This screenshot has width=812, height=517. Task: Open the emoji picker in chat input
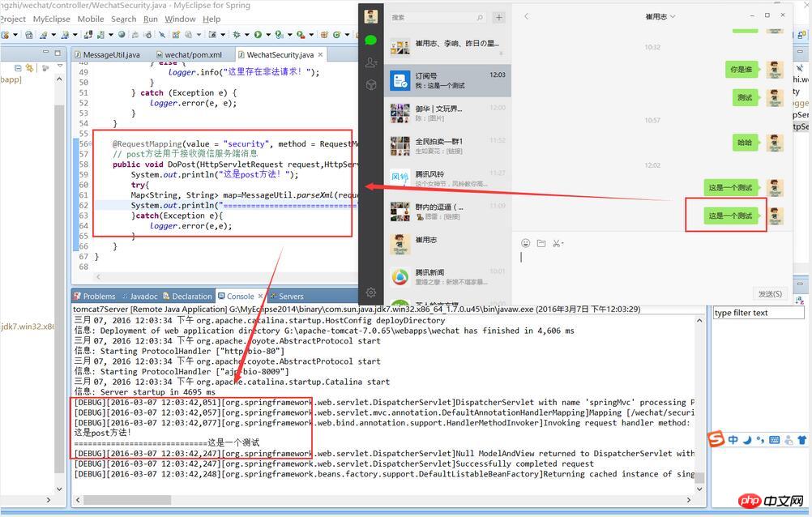coord(526,243)
